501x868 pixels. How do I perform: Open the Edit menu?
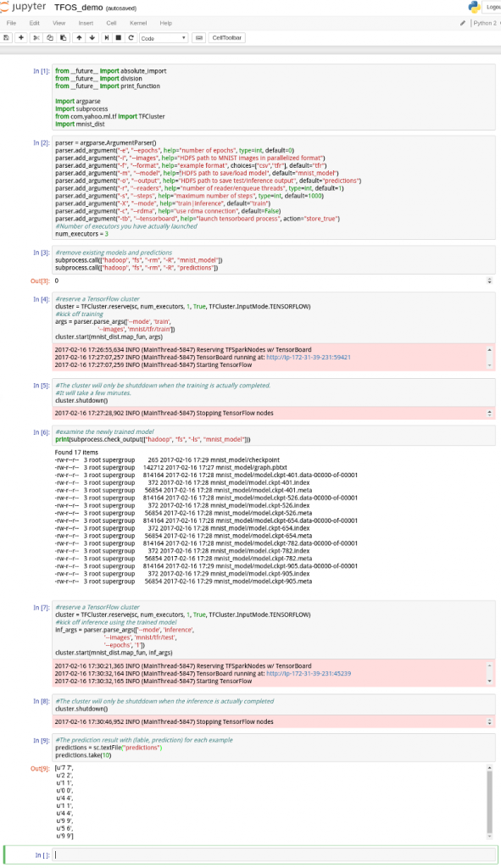tap(34, 23)
